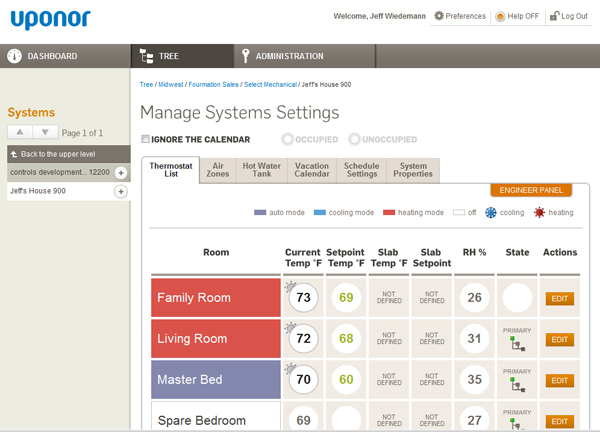Open the Dashboard menu
This screenshot has width=600, height=432.
(65, 56)
